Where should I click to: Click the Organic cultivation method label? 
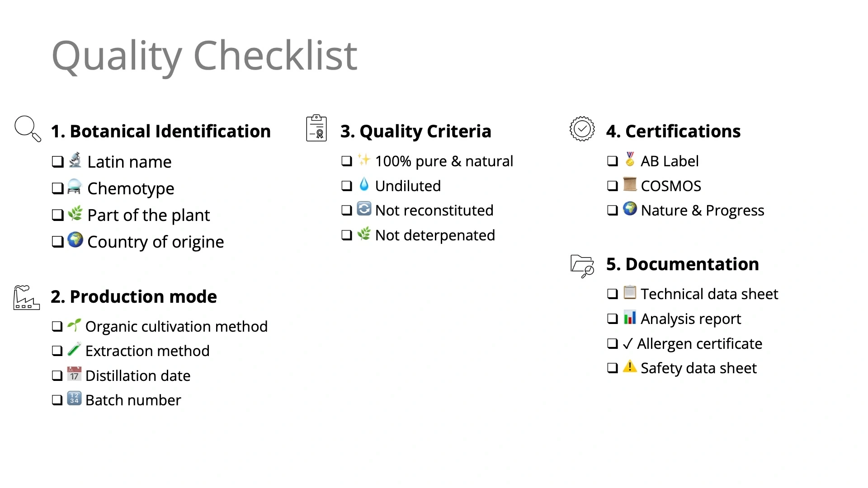pyautogui.click(x=176, y=327)
